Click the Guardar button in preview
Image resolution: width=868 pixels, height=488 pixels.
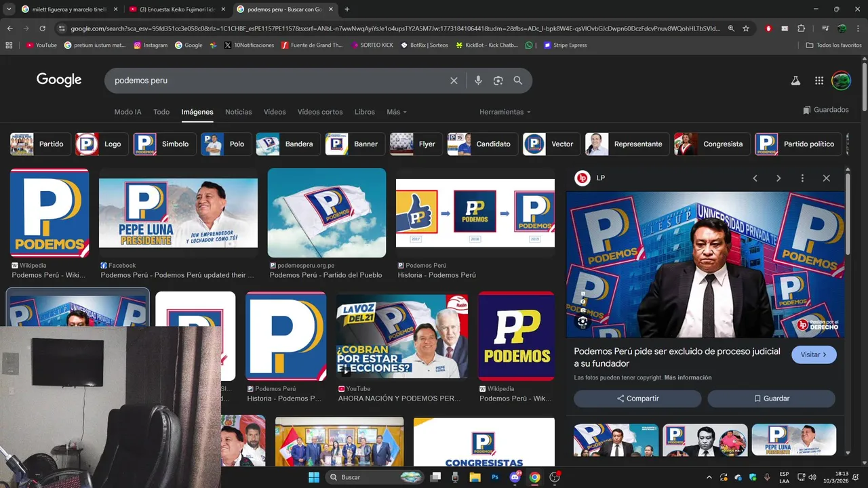772,399
